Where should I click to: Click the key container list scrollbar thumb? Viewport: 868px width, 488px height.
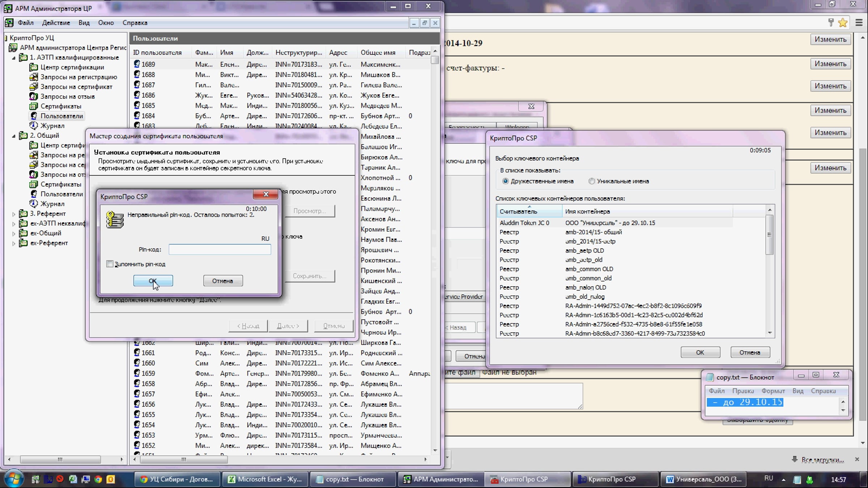(770, 235)
